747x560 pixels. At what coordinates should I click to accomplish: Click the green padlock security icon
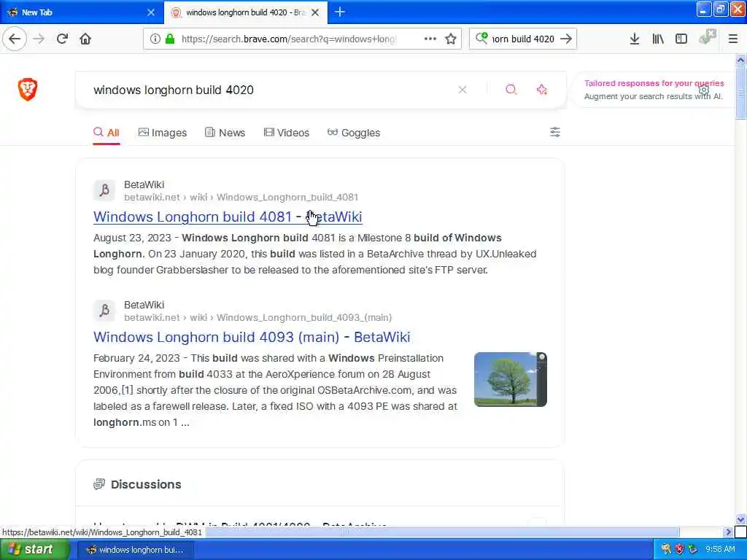[169, 39]
